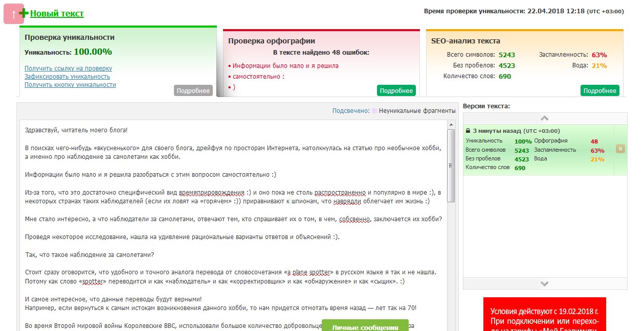This screenshot has width=644, height=331.
Task: Select the SEO-анализ текста panel header
Action: coord(465,41)
